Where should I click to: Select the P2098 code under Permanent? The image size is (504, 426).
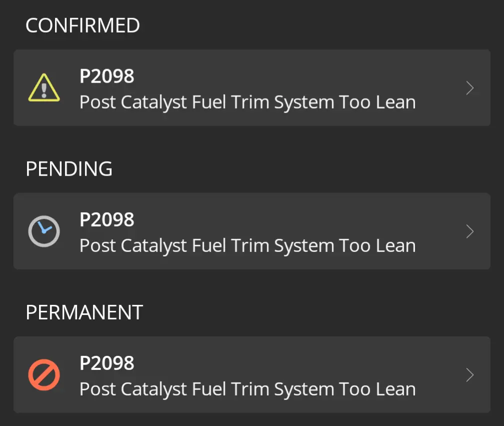[107, 363]
